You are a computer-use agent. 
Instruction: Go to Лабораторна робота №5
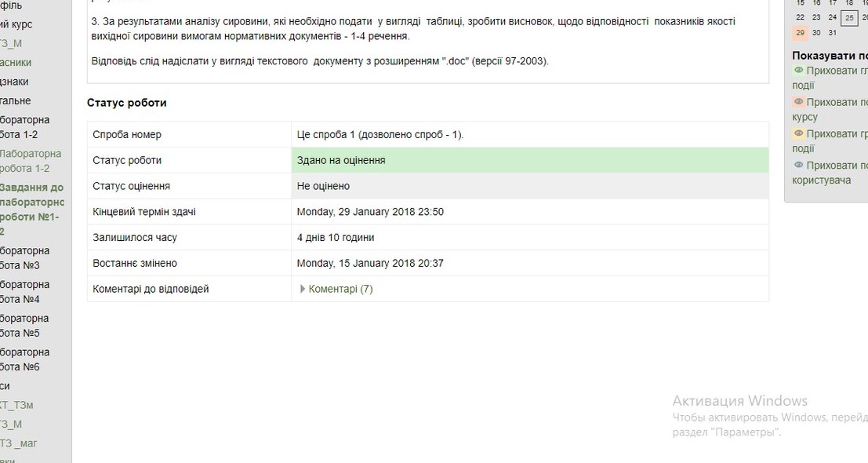[x=25, y=326]
